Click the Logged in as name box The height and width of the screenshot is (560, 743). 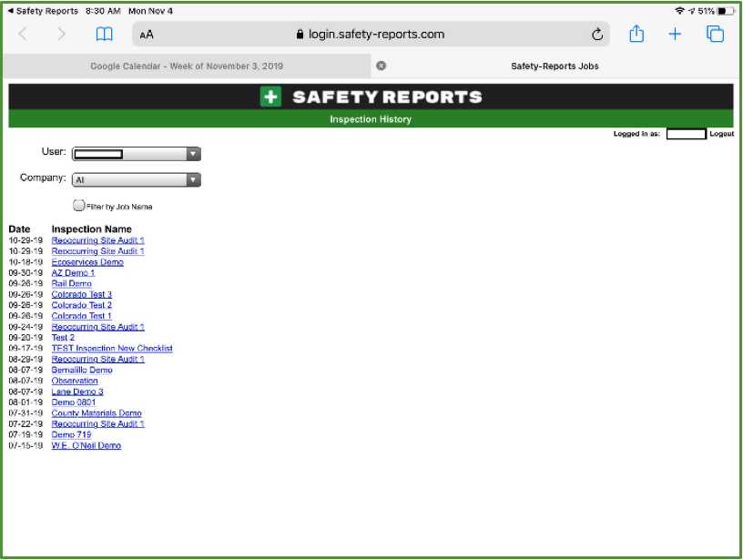(687, 134)
